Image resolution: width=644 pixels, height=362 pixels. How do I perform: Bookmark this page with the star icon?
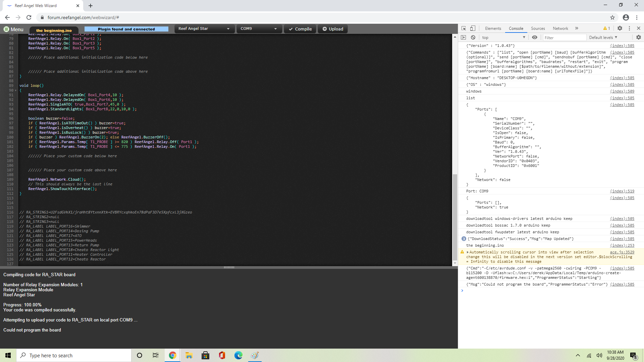(612, 17)
